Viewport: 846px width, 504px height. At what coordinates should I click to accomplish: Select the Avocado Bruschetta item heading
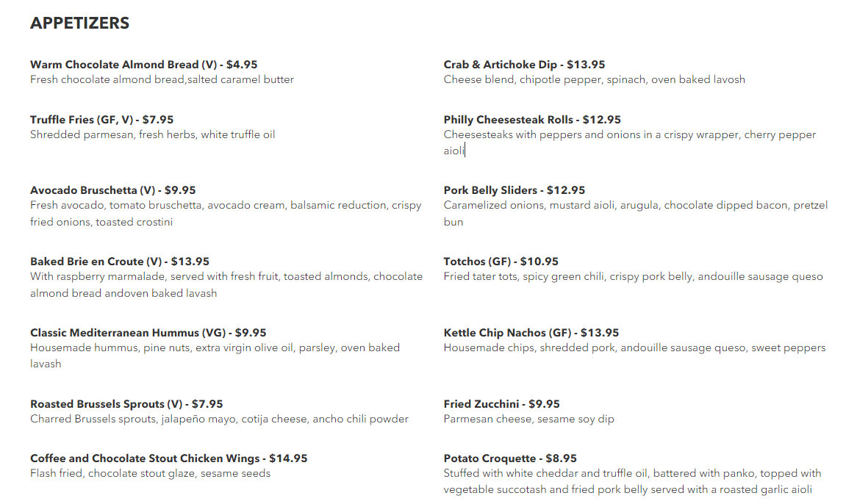pyautogui.click(x=112, y=190)
